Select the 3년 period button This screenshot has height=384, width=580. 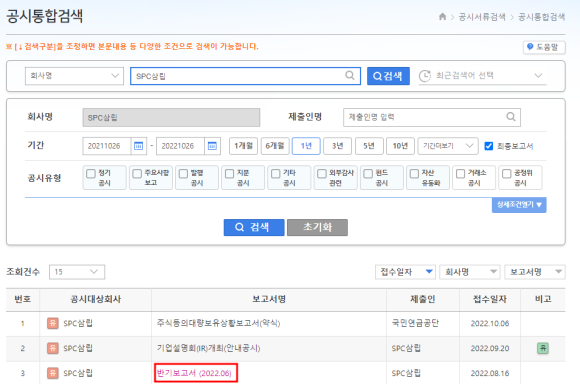coord(337,146)
